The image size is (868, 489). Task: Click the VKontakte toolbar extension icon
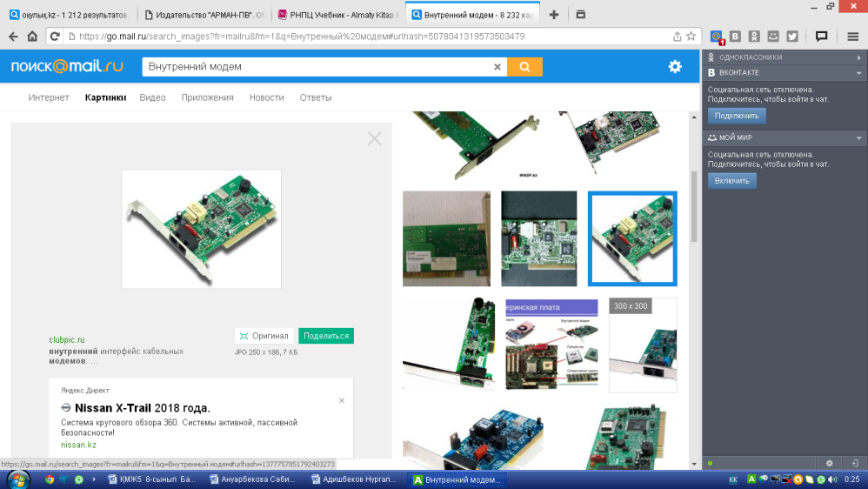[735, 37]
